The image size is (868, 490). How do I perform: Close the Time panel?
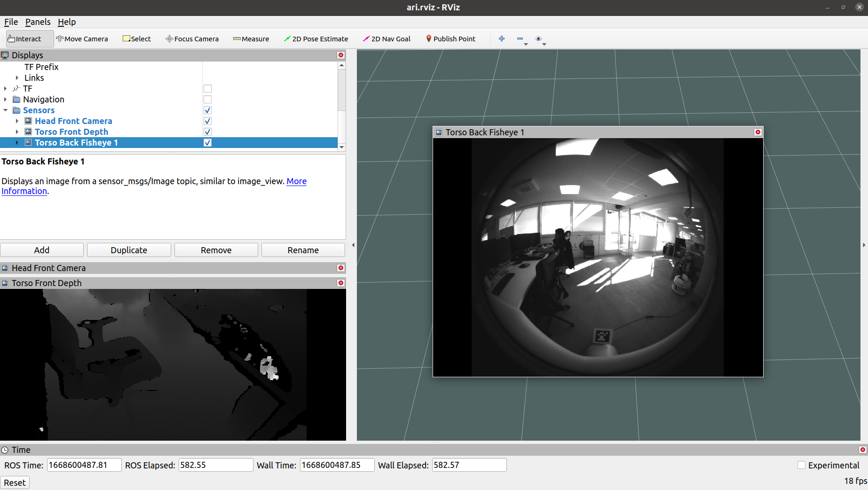coord(862,450)
